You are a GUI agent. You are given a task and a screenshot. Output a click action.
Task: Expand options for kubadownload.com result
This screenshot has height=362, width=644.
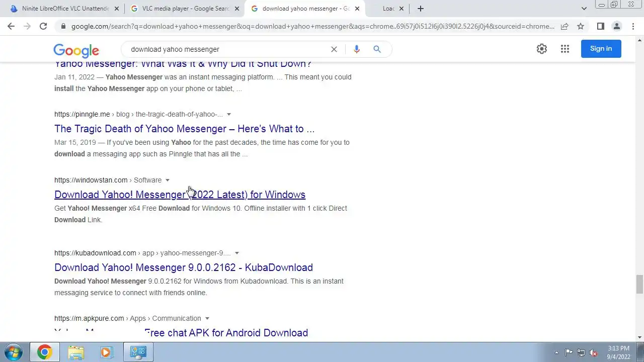tap(237, 253)
